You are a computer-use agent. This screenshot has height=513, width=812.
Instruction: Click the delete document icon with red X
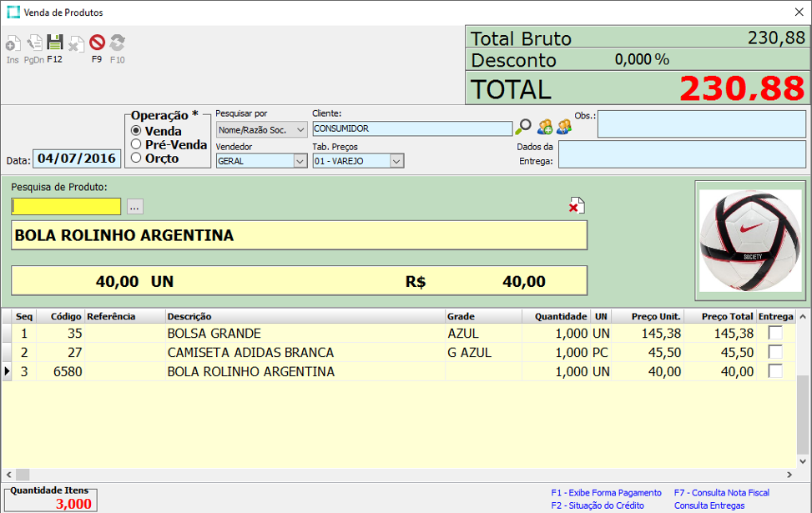[577, 205]
